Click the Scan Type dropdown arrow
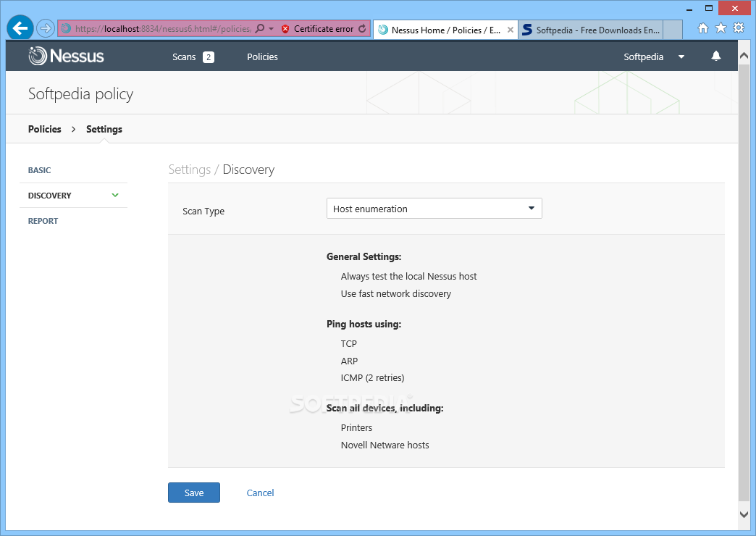Image resolution: width=756 pixels, height=536 pixels. coord(532,209)
